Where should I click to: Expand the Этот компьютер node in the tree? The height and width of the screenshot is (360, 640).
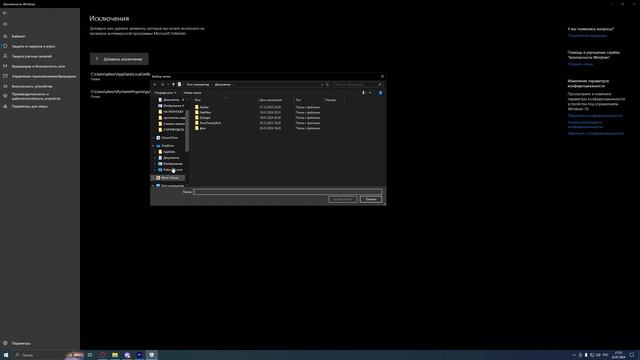point(153,186)
